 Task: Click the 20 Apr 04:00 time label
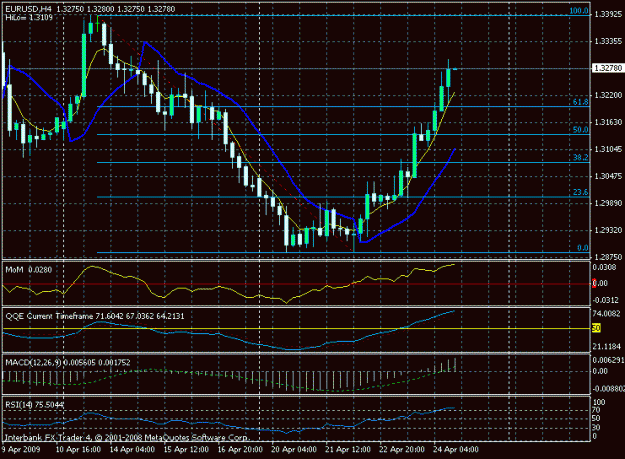click(294, 449)
